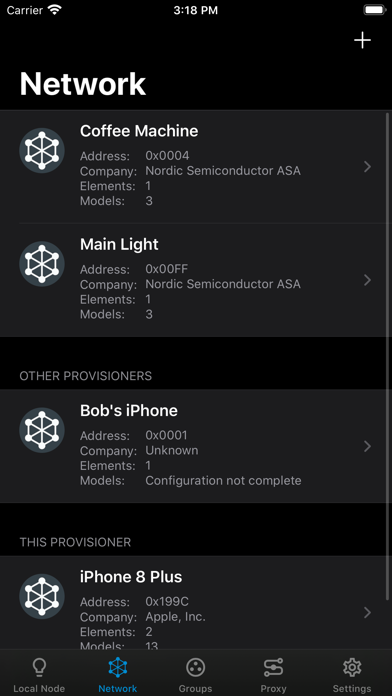392x696 pixels.
Task: Click Coffee Machine mesh node icon
Action: 42,150
